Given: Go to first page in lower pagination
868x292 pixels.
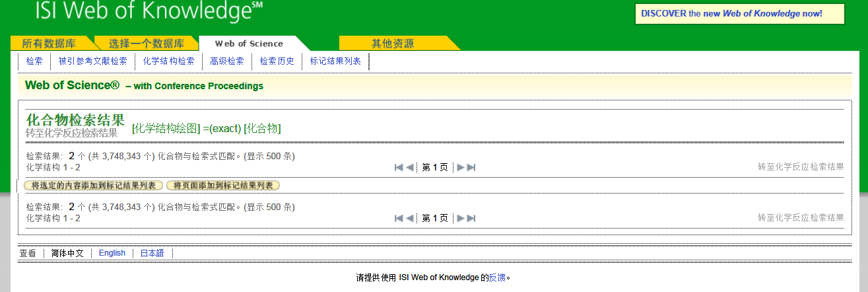Looking at the screenshot, I should click(399, 218).
